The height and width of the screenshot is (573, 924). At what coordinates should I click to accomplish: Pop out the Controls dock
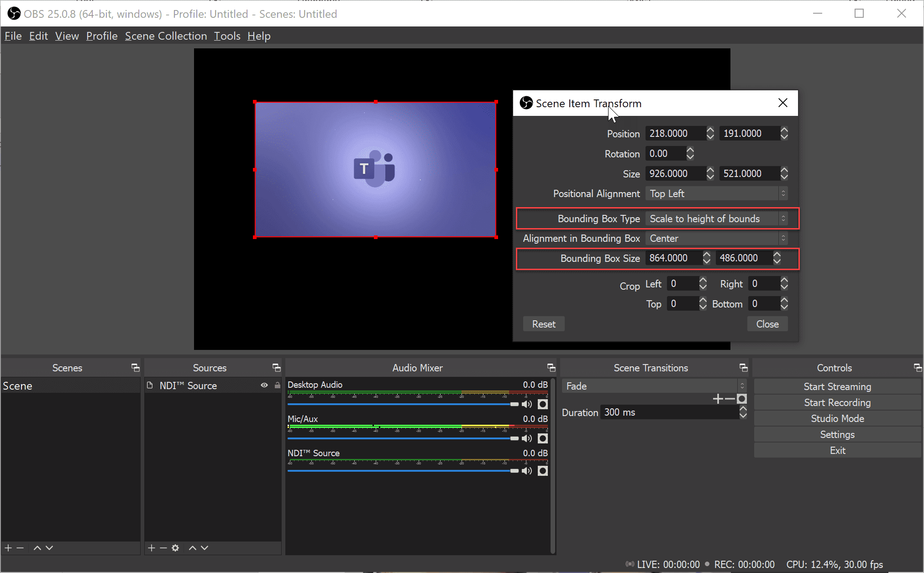[x=918, y=368]
